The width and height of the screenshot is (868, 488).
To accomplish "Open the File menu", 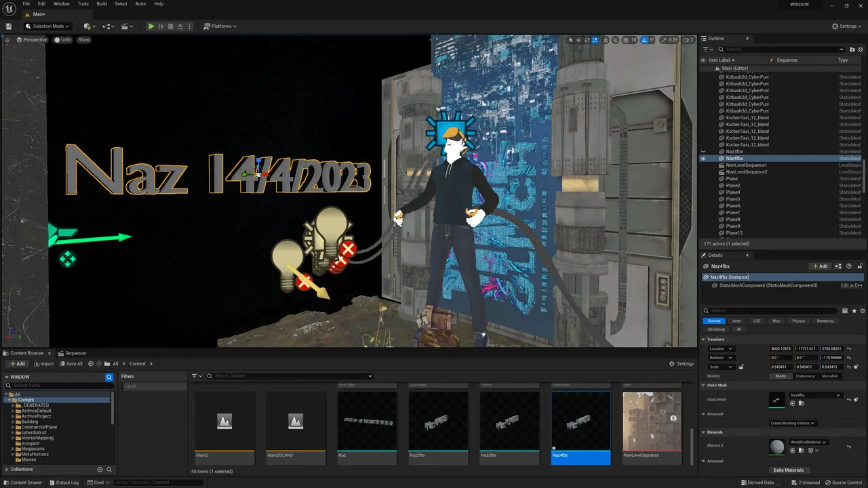I will click(26, 4).
